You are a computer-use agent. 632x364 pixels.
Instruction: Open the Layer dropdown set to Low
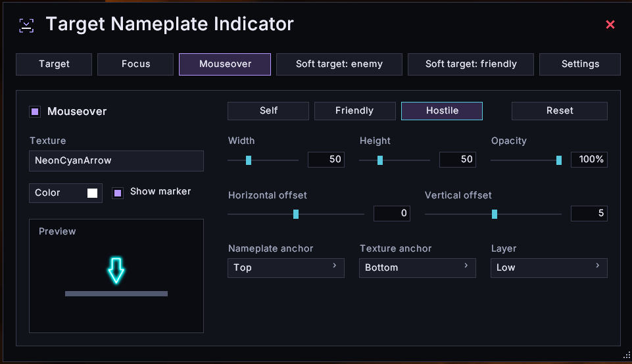[548, 268]
